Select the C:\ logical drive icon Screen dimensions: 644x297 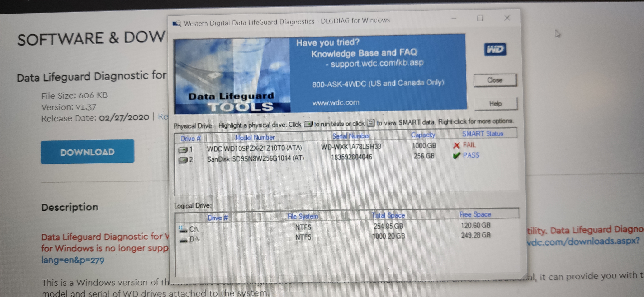click(x=183, y=229)
